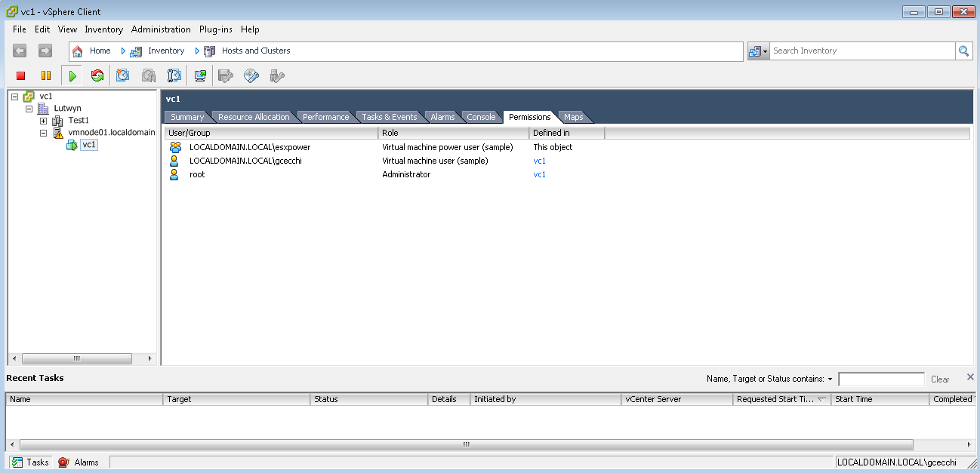Switch to the Maps tab
980x473 pixels.
574,117
